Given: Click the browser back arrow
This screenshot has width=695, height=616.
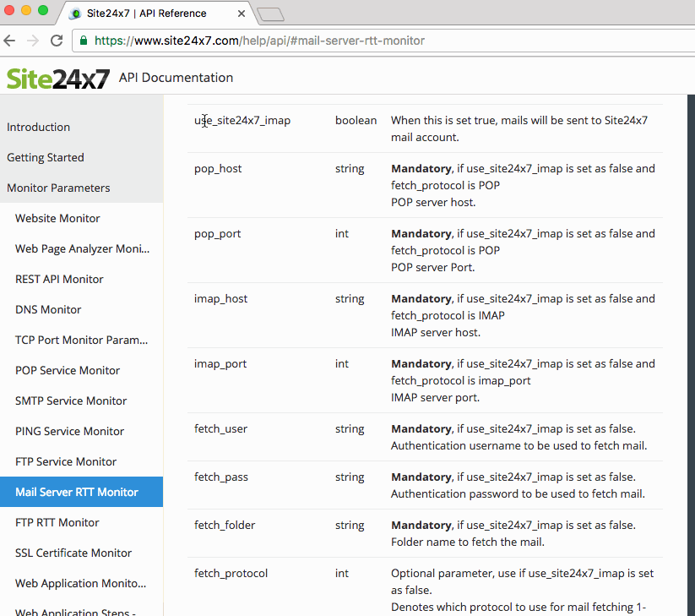Looking at the screenshot, I should (x=9, y=41).
